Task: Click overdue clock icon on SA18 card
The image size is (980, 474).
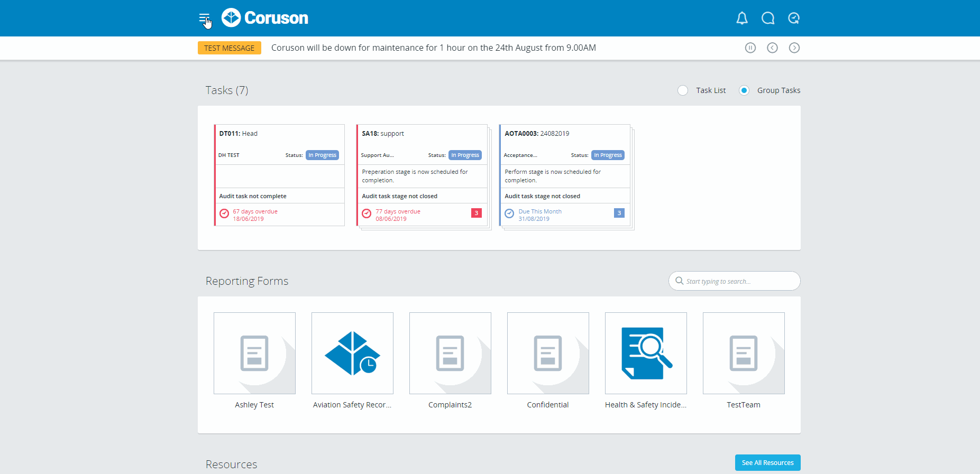Action: (367, 213)
